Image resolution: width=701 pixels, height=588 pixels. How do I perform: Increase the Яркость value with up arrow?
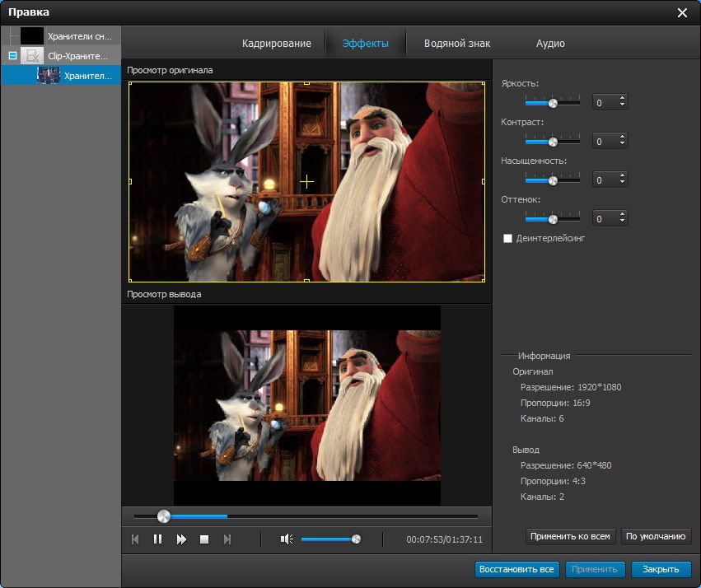[622, 99]
